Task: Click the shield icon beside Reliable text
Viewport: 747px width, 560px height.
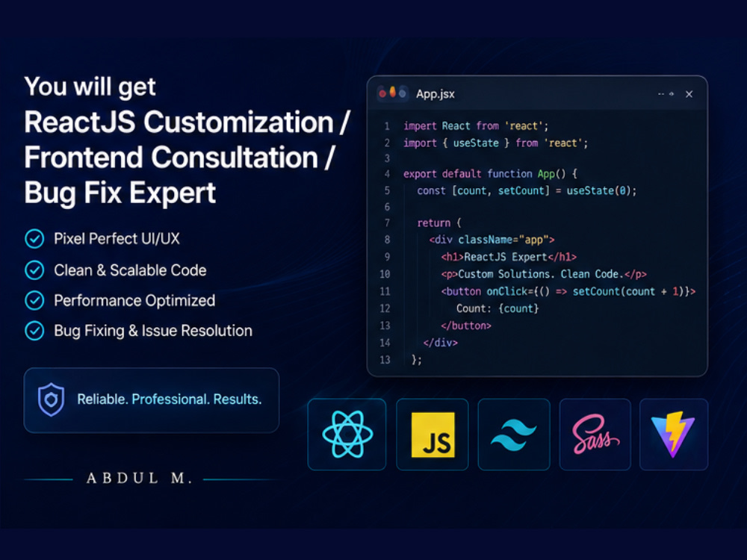Action: [51, 399]
